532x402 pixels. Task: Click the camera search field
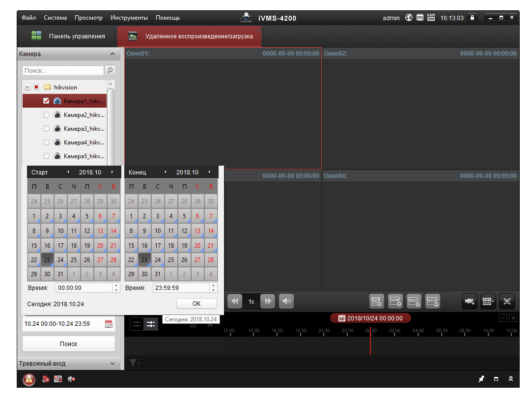coord(63,71)
